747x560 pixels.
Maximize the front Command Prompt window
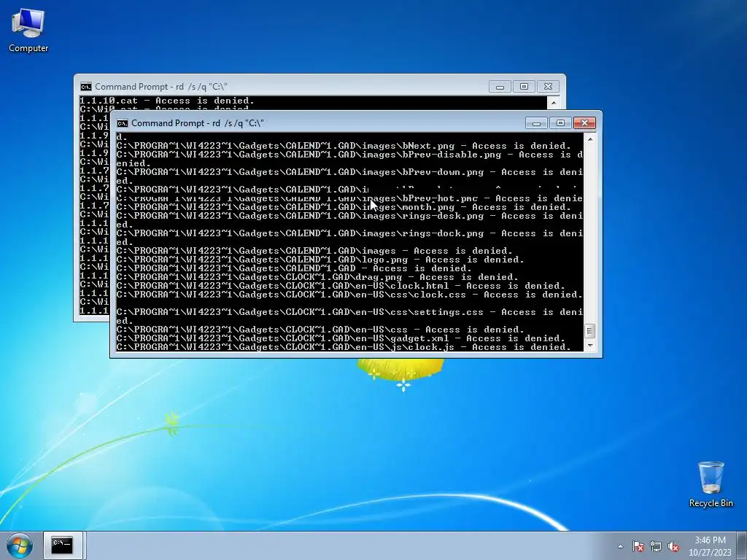point(560,123)
